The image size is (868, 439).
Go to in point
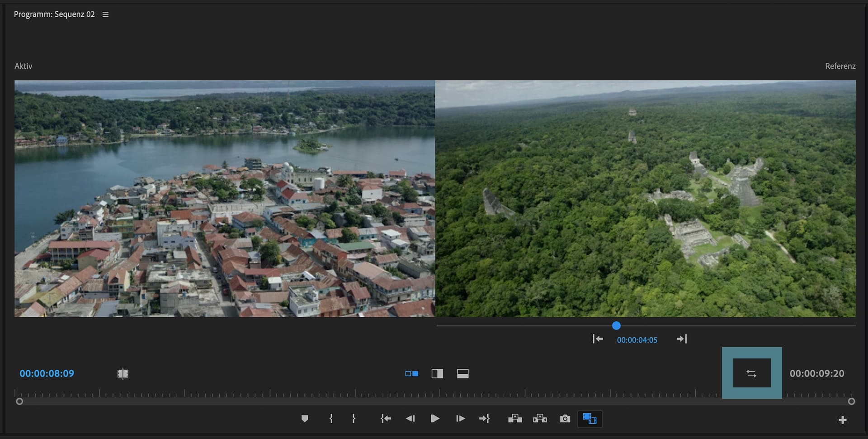[386, 419]
